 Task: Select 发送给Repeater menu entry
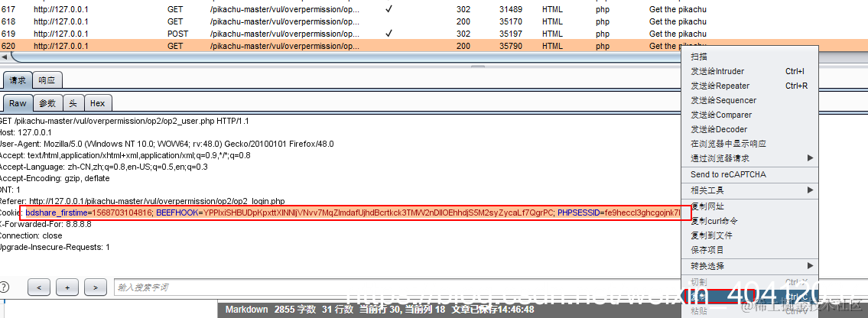click(749, 86)
